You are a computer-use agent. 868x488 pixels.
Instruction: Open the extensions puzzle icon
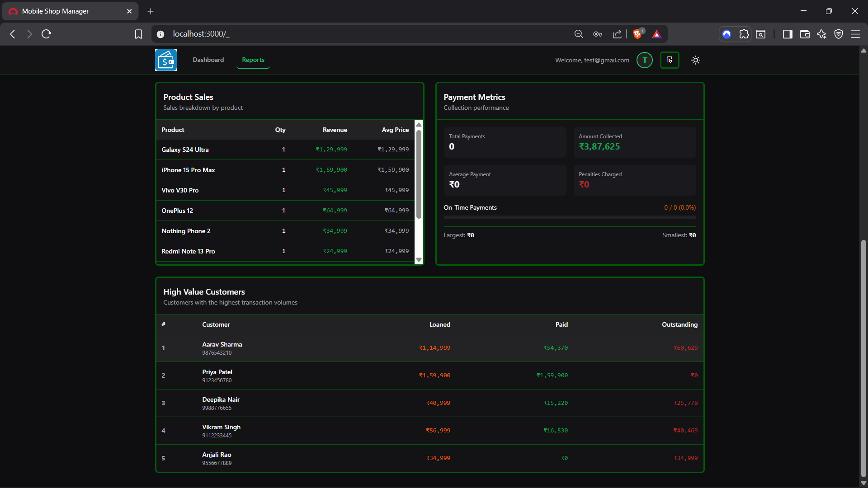744,34
